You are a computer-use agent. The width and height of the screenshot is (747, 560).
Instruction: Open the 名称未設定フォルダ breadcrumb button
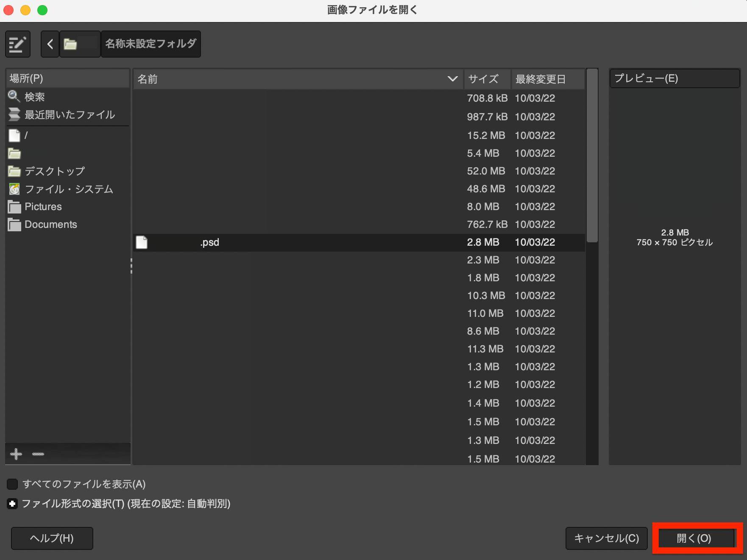click(x=151, y=44)
